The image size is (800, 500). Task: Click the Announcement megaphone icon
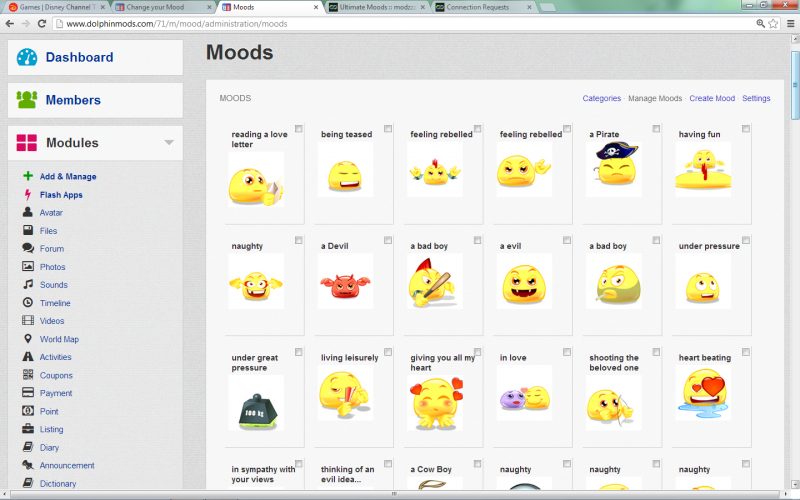28,465
